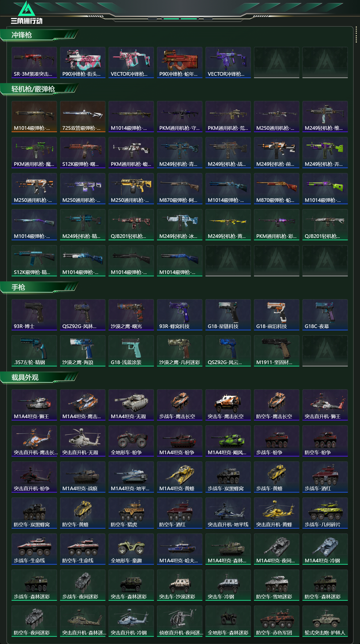Image resolution: width=360 pixels, height=644 pixels.
Task: Choose the M1911-坚固材 pistol skin
Action: pos(277,351)
